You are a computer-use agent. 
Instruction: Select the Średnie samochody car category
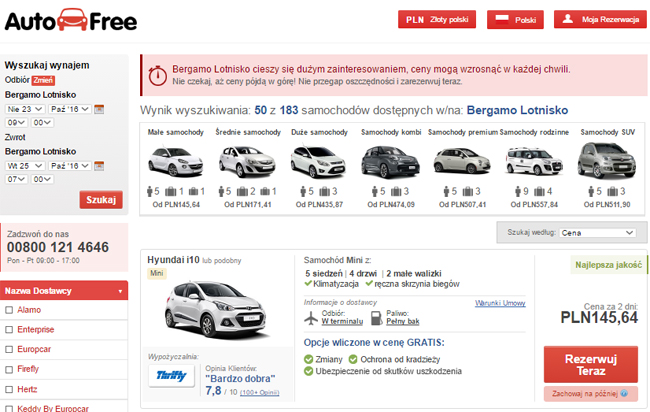coord(247,168)
